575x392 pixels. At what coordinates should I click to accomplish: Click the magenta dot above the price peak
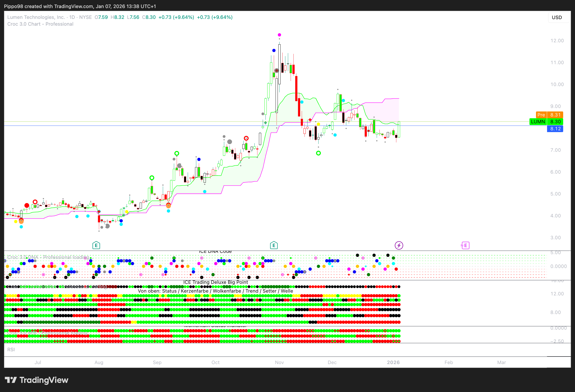279,35
